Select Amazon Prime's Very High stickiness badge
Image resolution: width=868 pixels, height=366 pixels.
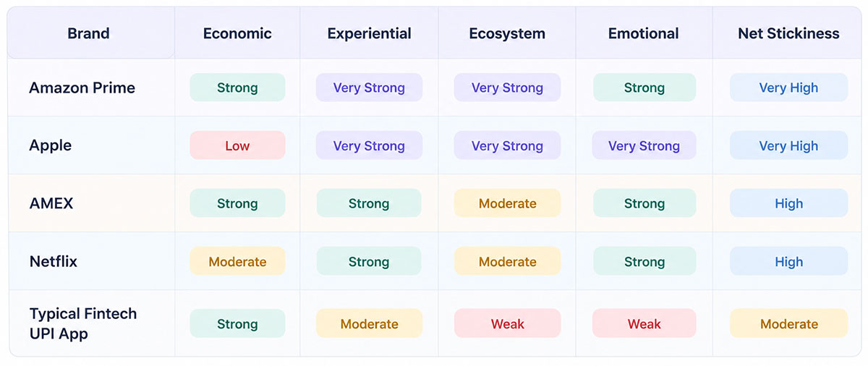(x=788, y=88)
